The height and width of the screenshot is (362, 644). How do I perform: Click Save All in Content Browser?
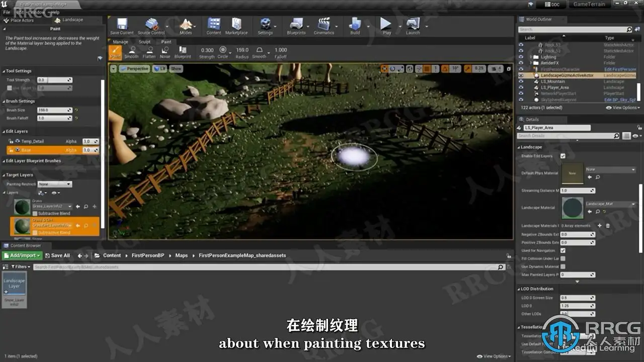tap(57, 255)
